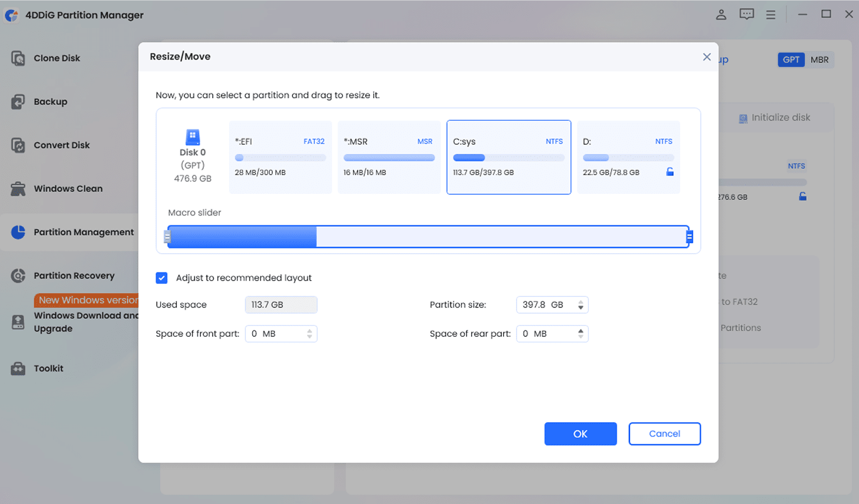This screenshot has width=859, height=504.
Task: Click the 28 MB/300 MB usage text
Action: 260,172
